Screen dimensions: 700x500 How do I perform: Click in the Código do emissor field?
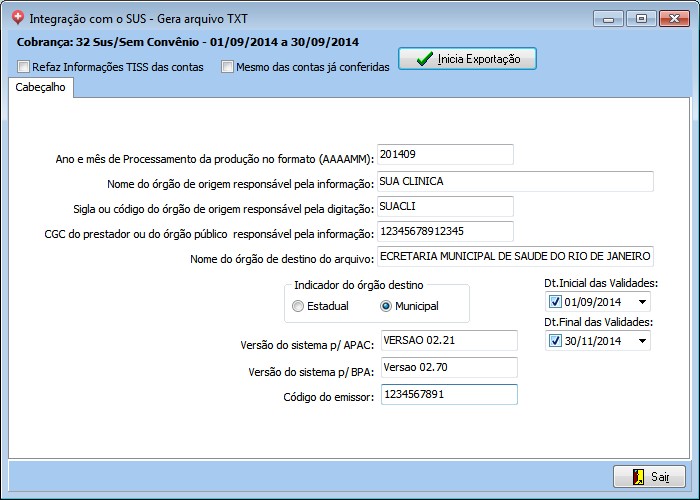pyautogui.click(x=447, y=395)
